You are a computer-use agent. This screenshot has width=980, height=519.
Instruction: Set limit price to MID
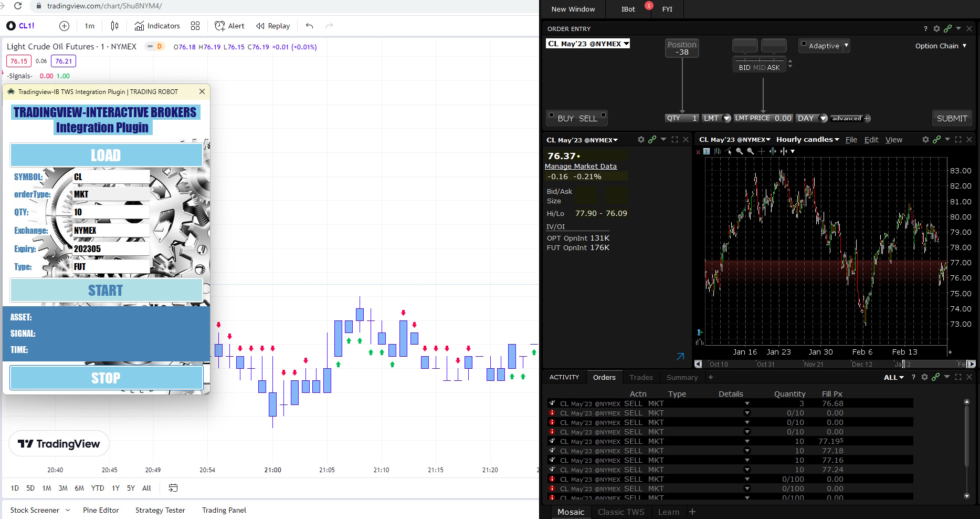[x=760, y=68]
